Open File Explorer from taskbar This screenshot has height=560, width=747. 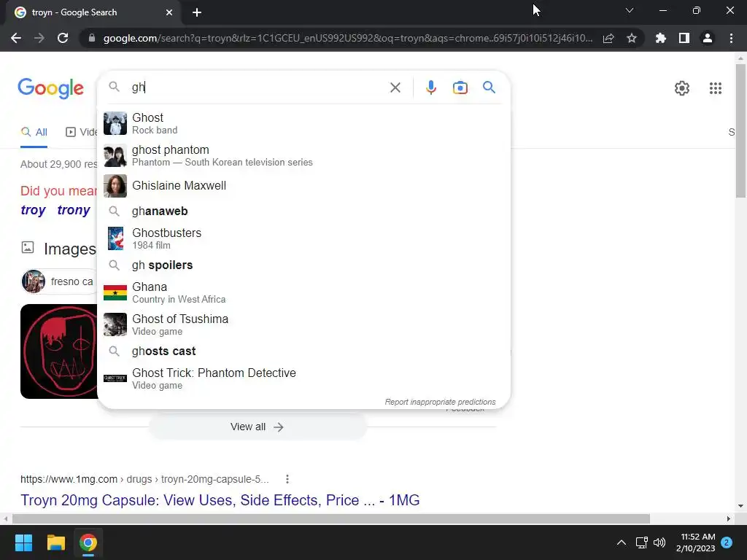(55, 542)
